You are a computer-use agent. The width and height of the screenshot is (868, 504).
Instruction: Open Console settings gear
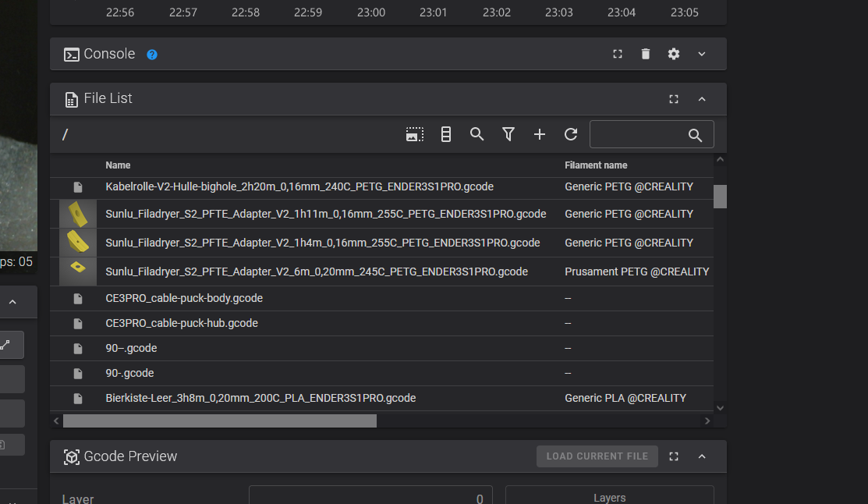coord(673,54)
